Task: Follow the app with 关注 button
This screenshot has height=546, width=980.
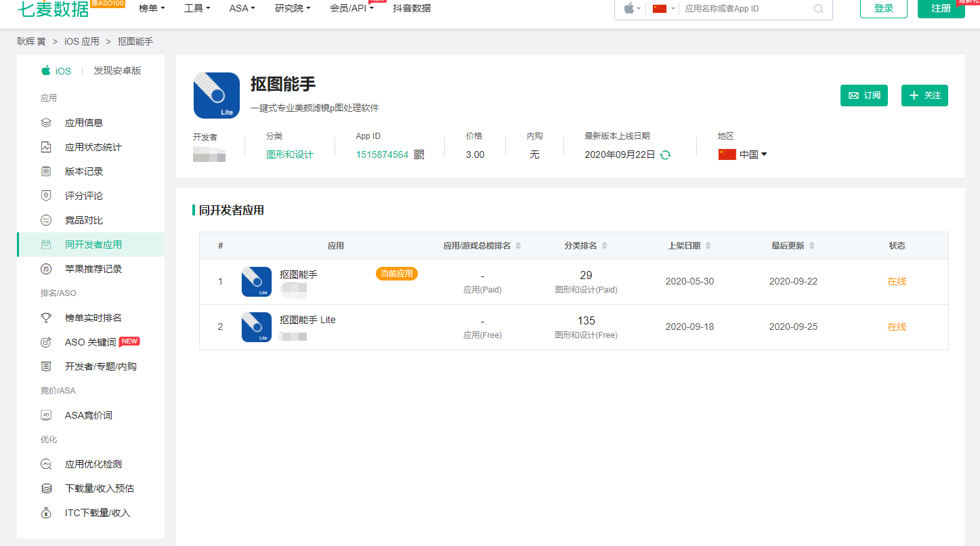Action: point(924,96)
